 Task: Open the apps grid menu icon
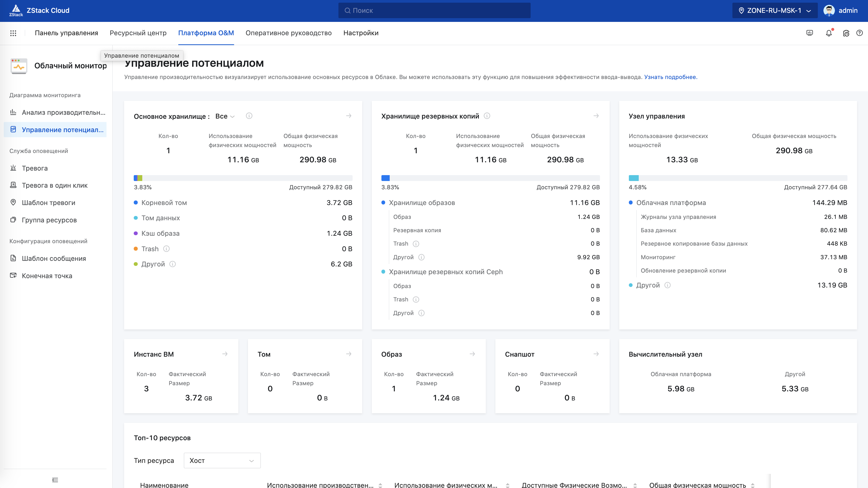pos(13,33)
